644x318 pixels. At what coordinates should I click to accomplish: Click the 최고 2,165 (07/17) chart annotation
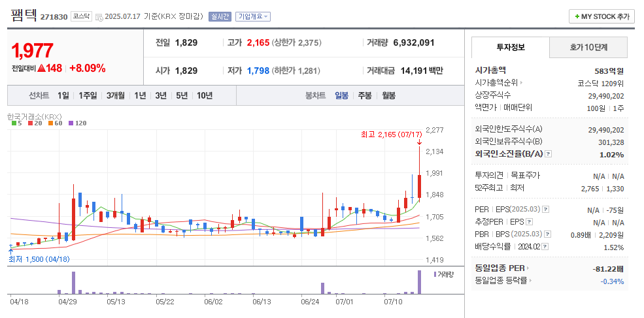pyautogui.click(x=392, y=135)
